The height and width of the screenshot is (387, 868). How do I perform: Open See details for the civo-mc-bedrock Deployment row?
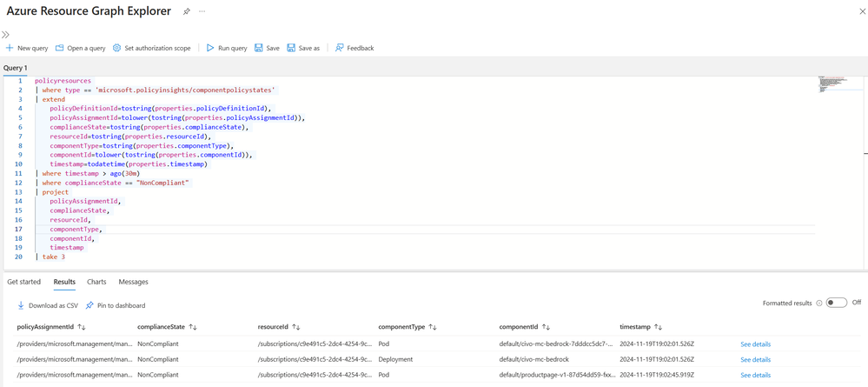coord(756,360)
